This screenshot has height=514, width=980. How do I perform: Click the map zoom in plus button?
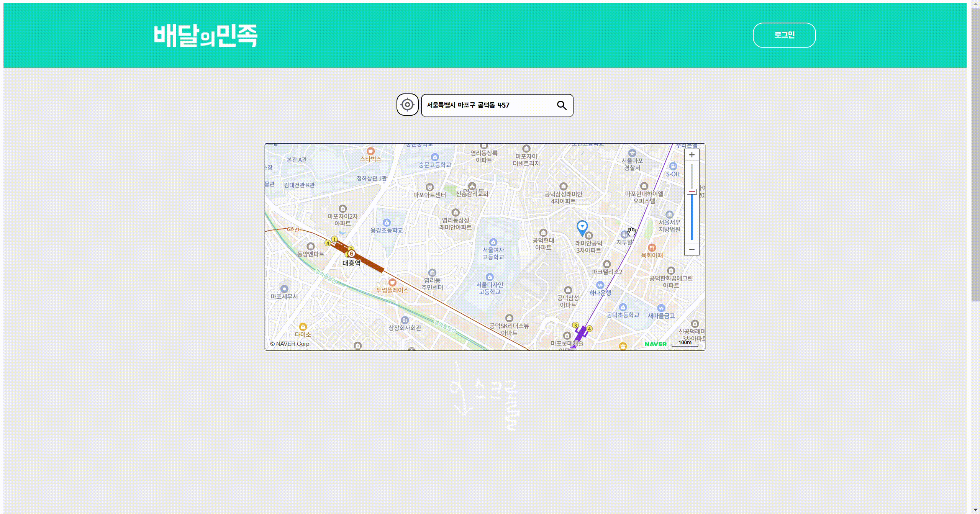[x=692, y=155]
